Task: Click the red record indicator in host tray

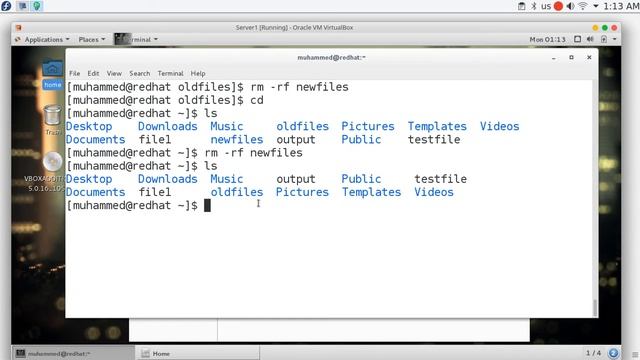Action: tap(558, 6)
